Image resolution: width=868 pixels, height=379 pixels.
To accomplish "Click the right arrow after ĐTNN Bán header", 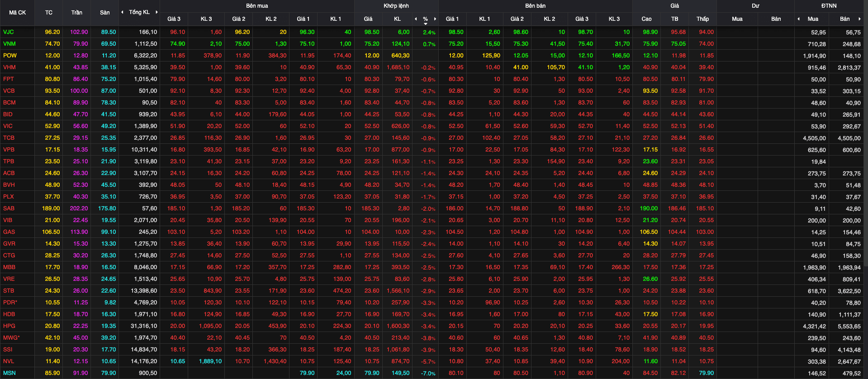I will coord(859,19).
